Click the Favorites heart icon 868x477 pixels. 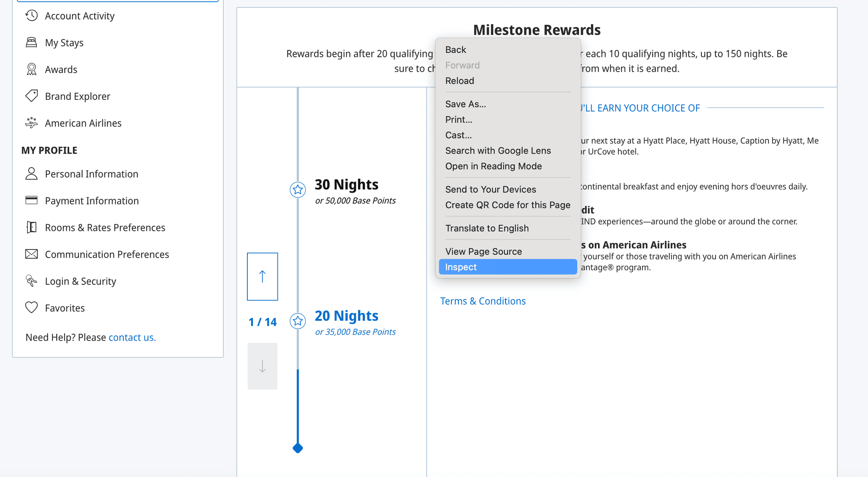pos(31,307)
